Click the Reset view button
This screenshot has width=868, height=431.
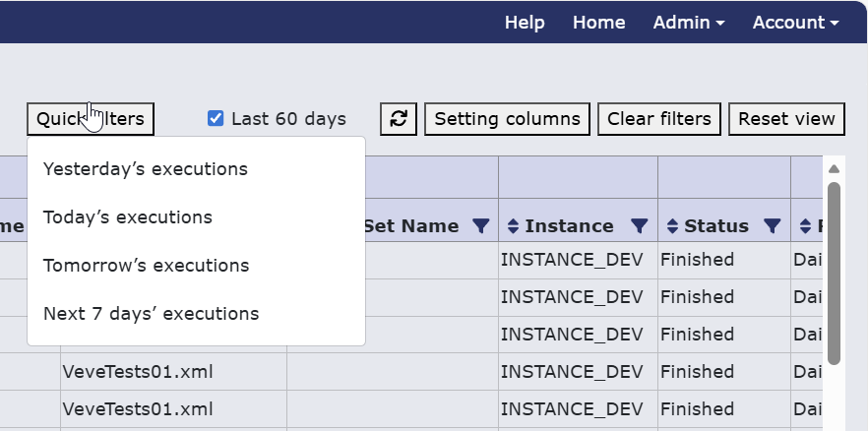(786, 119)
